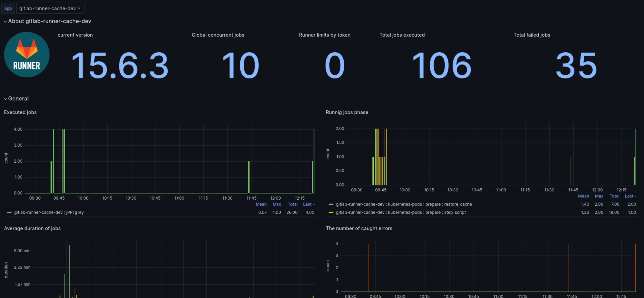Sort Executed jobs legend by Max
The image size is (644, 298).
coord(277,204)
